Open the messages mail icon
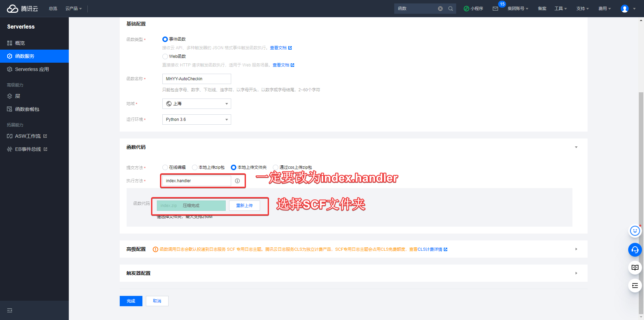Screen dimensions: 644x320 pos(495,9)
